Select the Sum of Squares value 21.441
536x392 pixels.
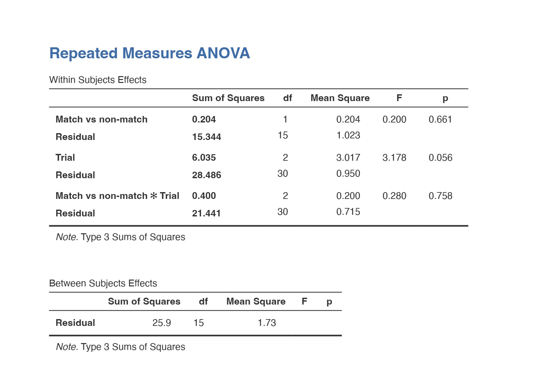(206, 213)
